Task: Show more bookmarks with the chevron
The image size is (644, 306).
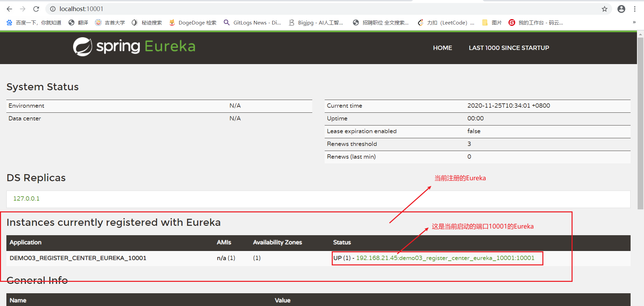Action: click(634, 22)
